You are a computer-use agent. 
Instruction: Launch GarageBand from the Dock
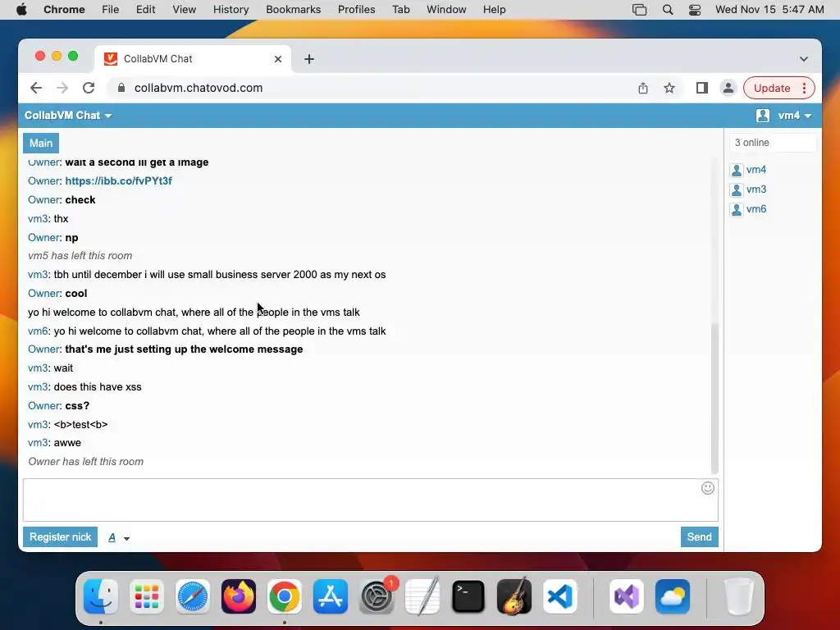tap(514, 596)
